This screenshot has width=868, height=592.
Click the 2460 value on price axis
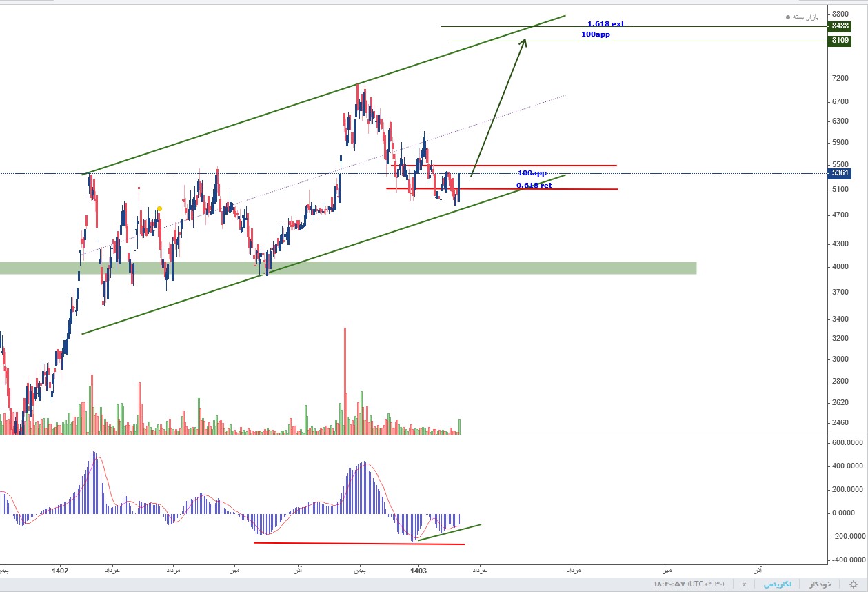click(x=840, y=423)
